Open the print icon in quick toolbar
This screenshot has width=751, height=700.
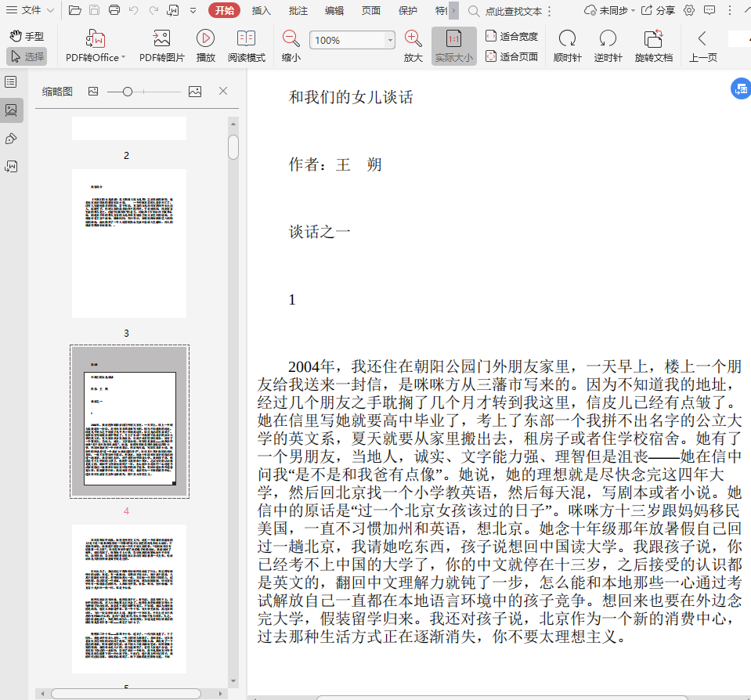click(x=114, y=10)
